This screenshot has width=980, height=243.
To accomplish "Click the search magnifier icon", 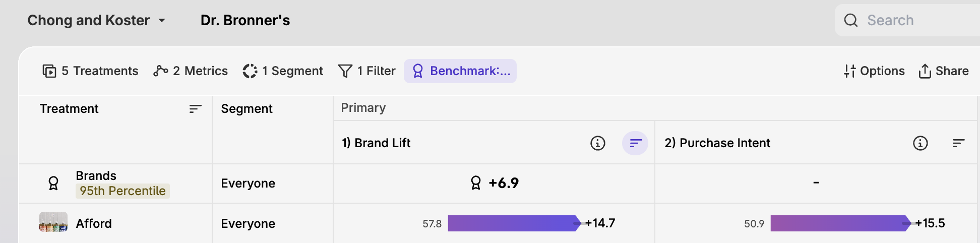I will 851,20.
